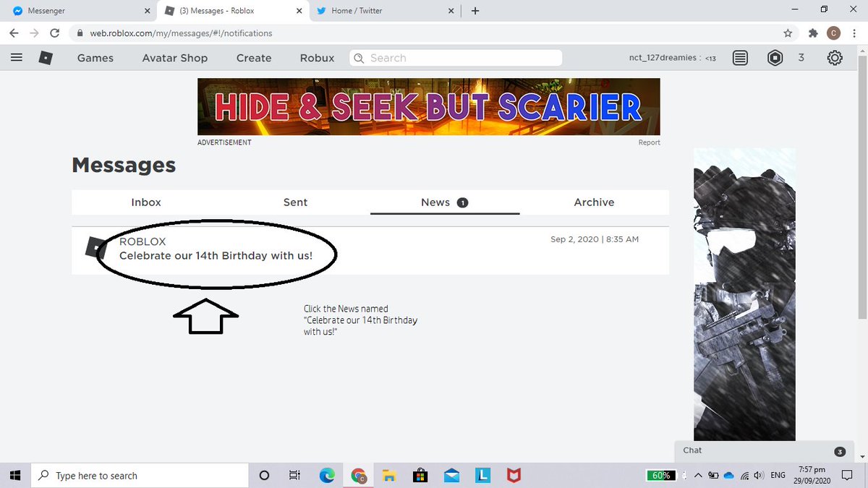The height and width of the screenshot is (488, 868).
Task: Switch to Chrome in taskbar
Action: pyautogui.click(x=358, y=475)
